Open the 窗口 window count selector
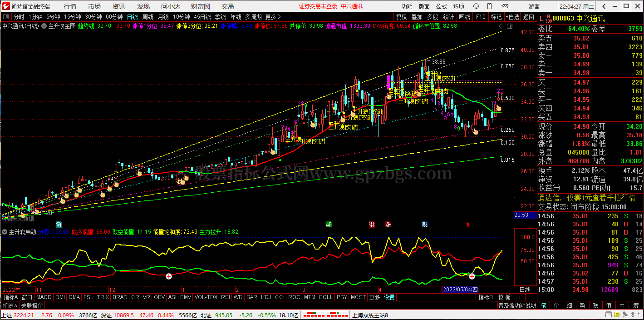 click(x=27, y=297)
